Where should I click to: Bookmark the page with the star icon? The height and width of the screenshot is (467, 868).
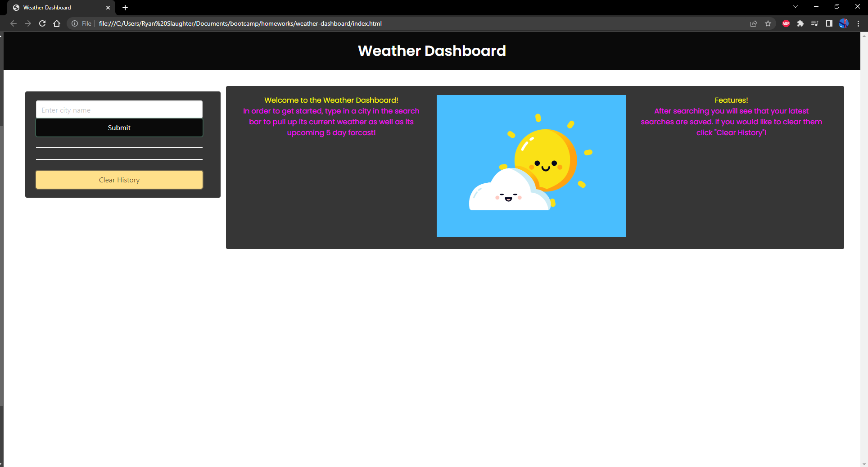click(x=769, y=23)
